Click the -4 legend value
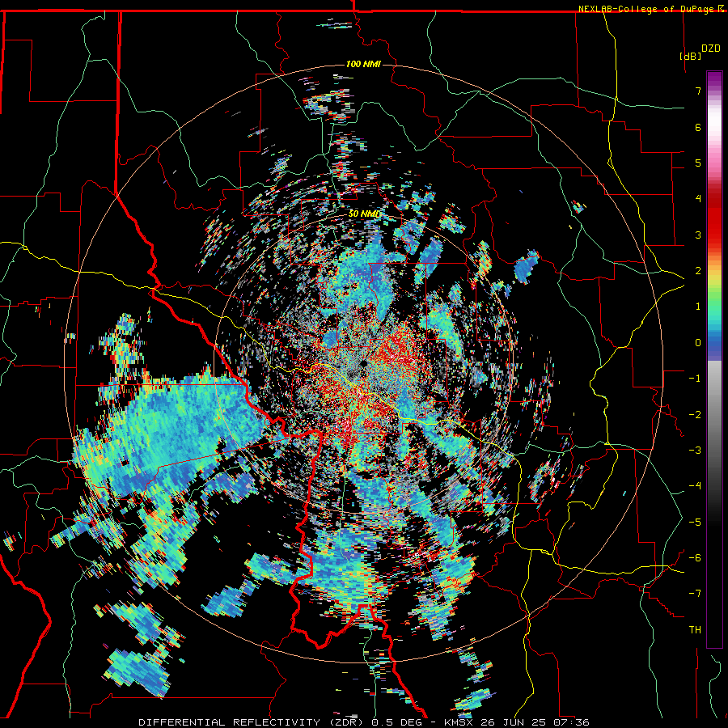Screen dimensions: 728x728 [x=695, y=486]
